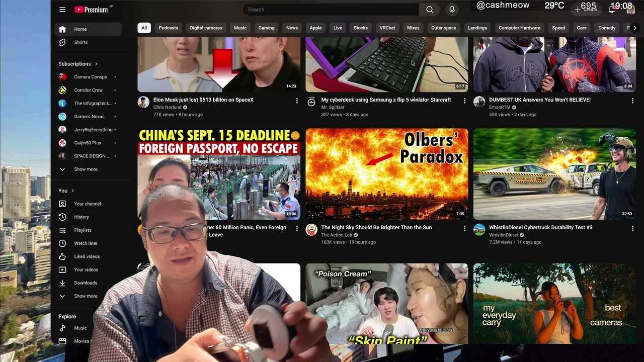The image size is (644, 362).
Task: Click WhistlinDiesel channel avatar
Action: [479, 230]
